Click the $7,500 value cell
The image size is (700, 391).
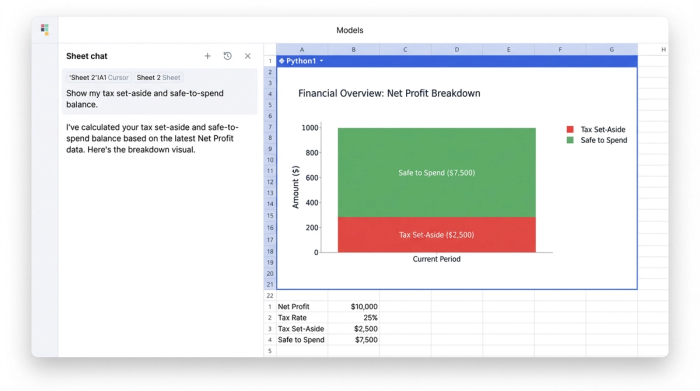coord(354,340)
